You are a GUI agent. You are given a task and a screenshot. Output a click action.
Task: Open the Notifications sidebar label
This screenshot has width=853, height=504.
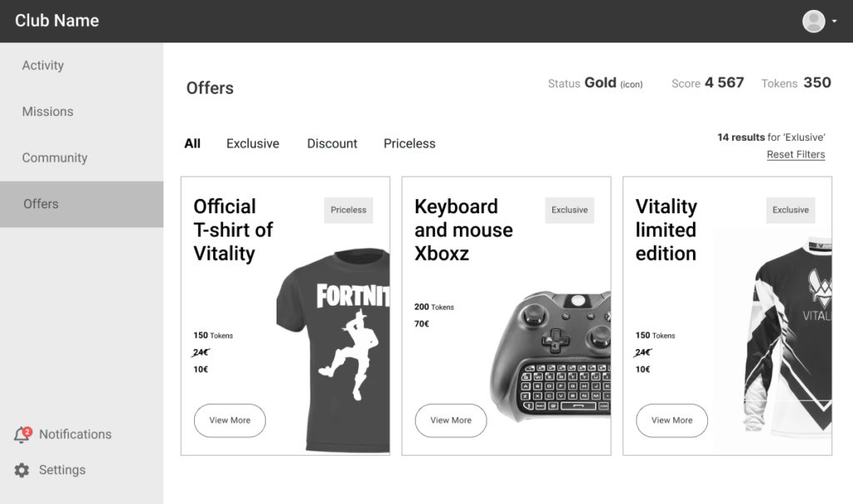point(75,434)
